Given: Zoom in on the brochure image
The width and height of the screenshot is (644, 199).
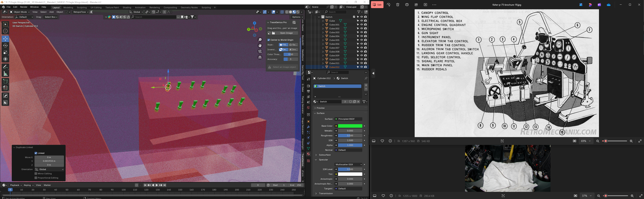Looking at the screenshot, I should [x=631, y=141].
